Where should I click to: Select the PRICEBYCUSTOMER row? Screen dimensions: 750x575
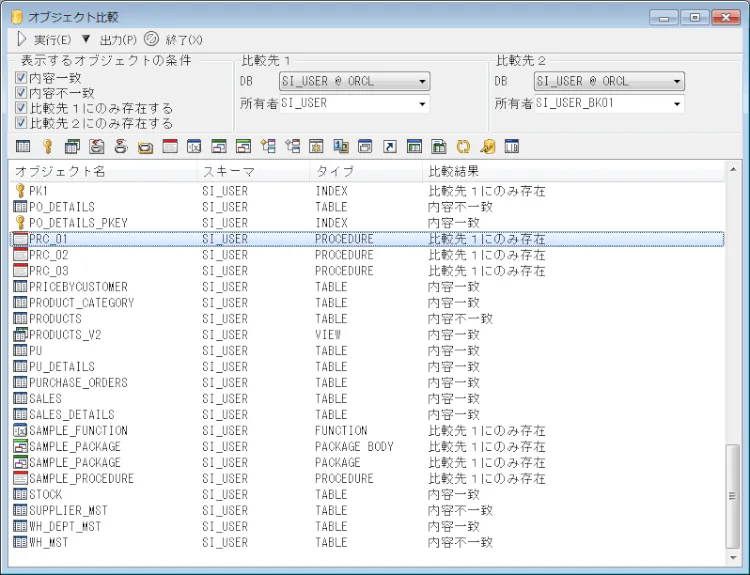click(367, 287)
